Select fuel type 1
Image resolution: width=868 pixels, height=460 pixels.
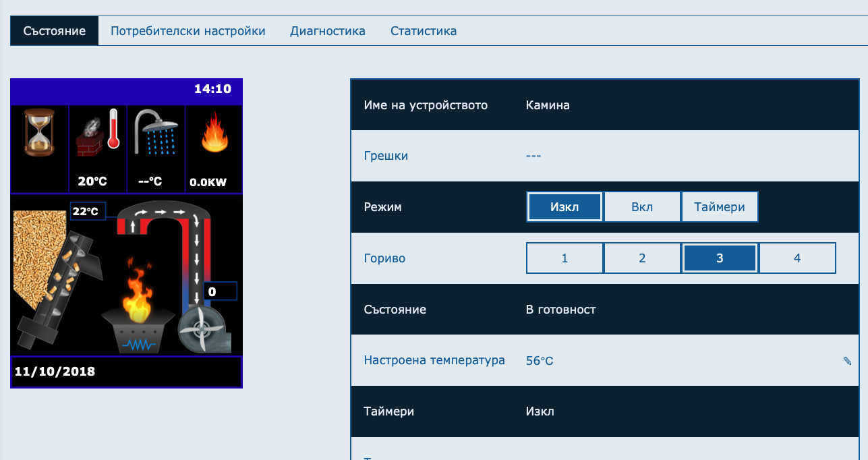click(x=565, y=258)
